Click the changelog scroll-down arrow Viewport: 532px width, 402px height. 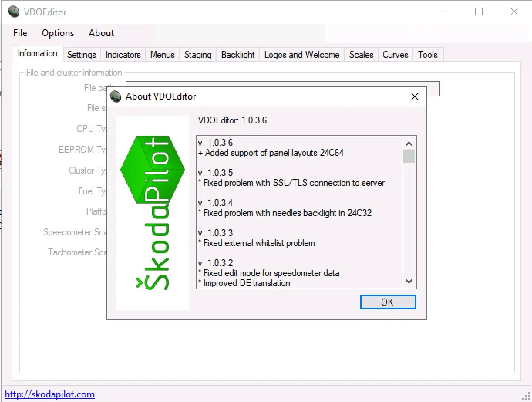tap(409, 282)
